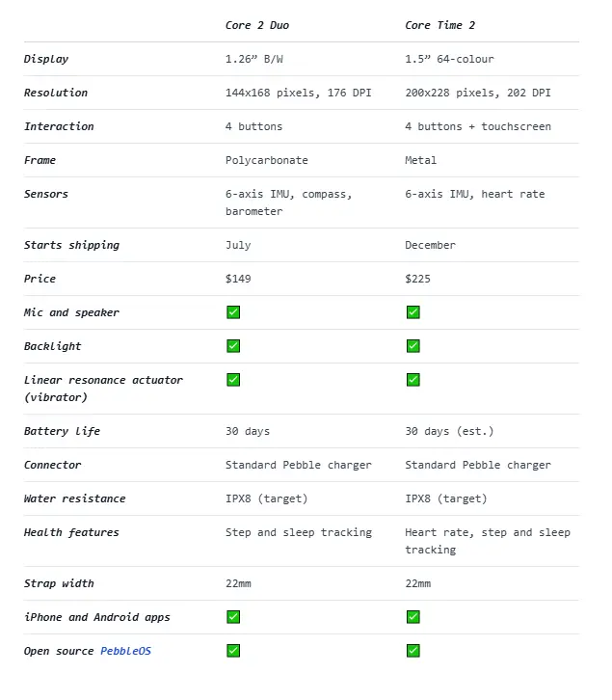Click Core Time 2 linear resonance actuator checkmark

pos(412,380)
